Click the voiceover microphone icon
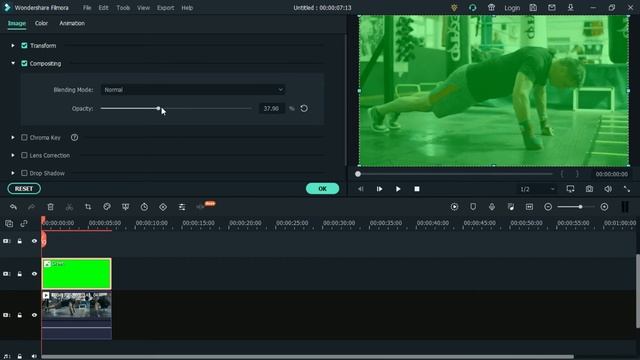The image size is (640, 360). (492, 207)
